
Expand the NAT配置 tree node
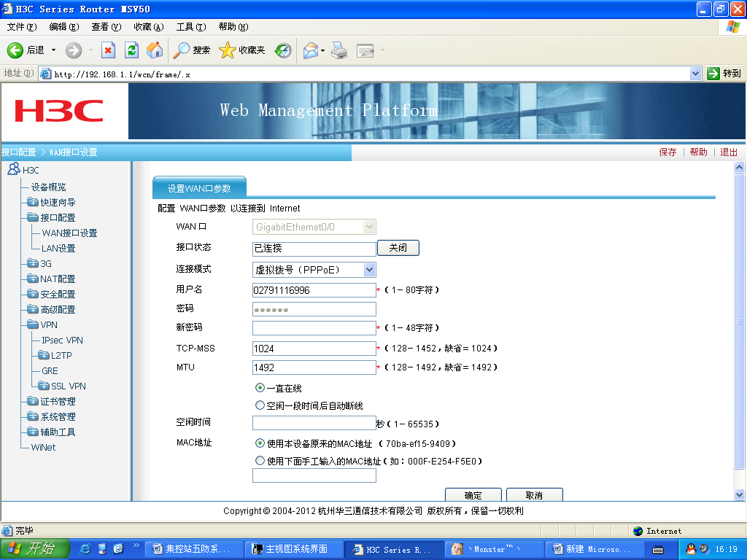(32, 279)
